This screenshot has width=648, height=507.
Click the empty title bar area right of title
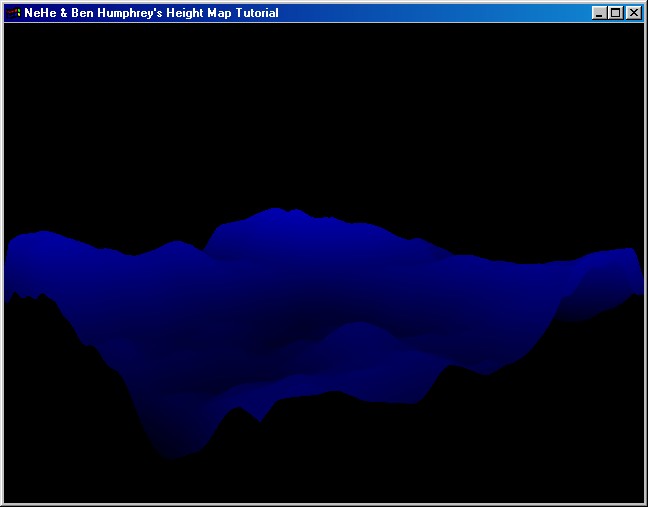tap(430, 13)
